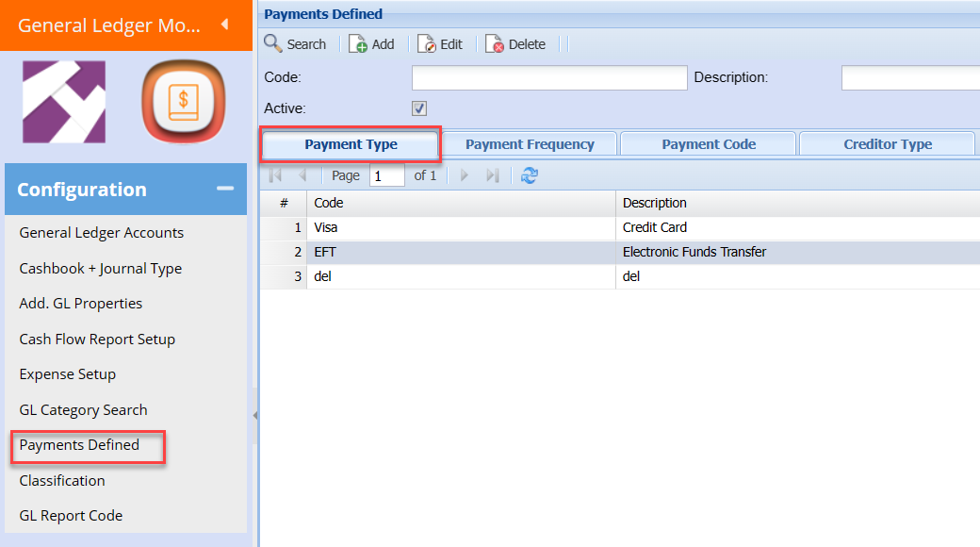Click the purple company logo
Viewport: 980px width, 547px height.
click(64, 102)
